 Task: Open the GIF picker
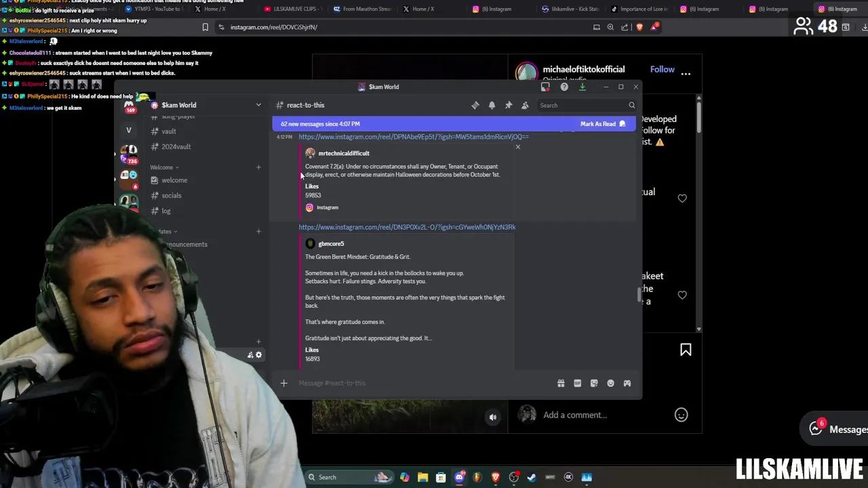click(578, 383)
